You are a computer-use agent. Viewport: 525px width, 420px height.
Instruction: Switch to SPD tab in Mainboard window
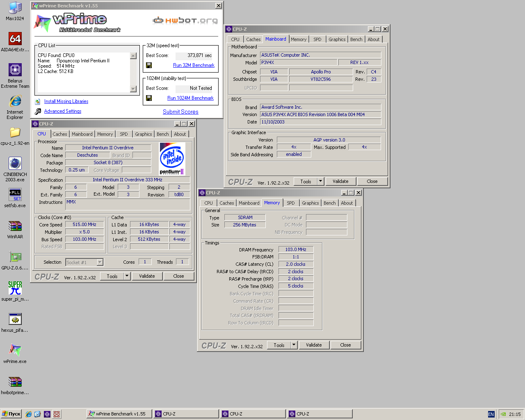coord(317,39)
